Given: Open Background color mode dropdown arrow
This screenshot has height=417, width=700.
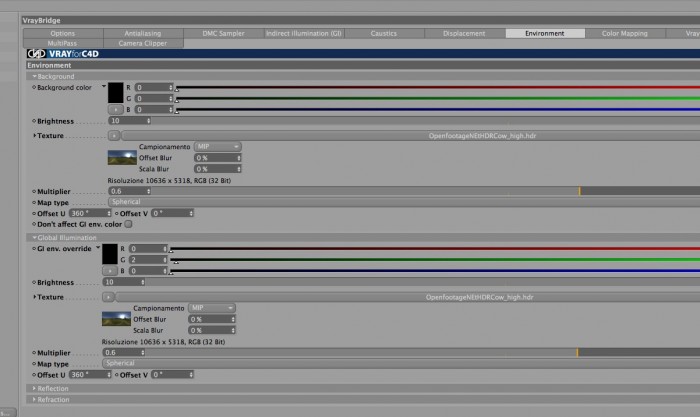Looking at the screenshot, I should point(104,86).
